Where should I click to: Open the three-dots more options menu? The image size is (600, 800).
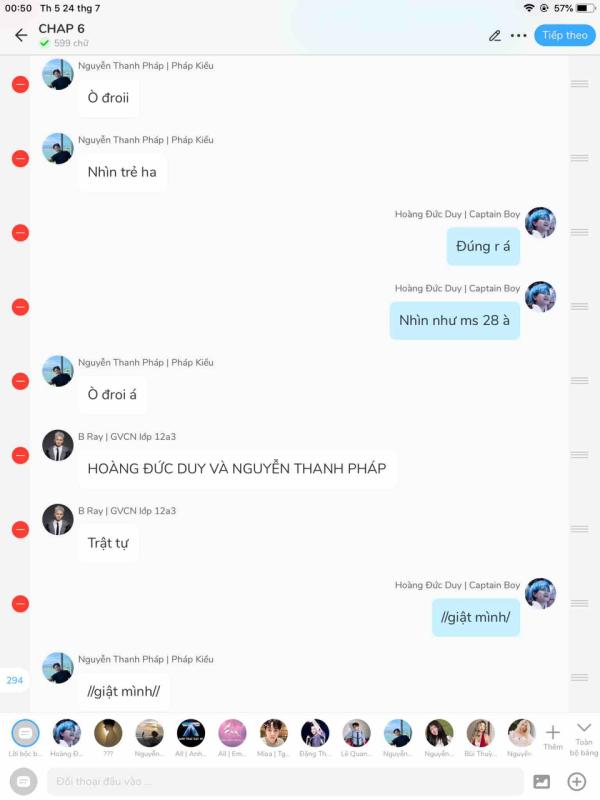point(518,36)
